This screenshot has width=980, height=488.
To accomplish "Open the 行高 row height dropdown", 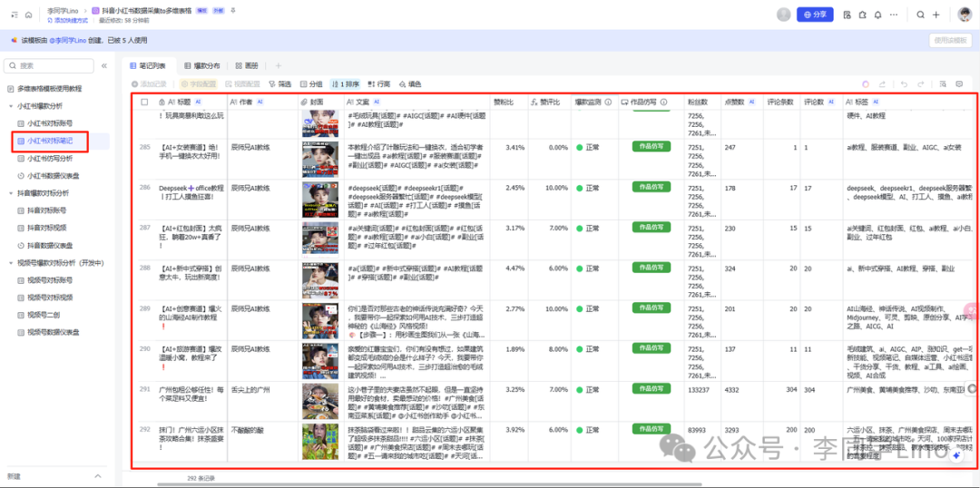I will pyautogui.click(x=379, y=83).
